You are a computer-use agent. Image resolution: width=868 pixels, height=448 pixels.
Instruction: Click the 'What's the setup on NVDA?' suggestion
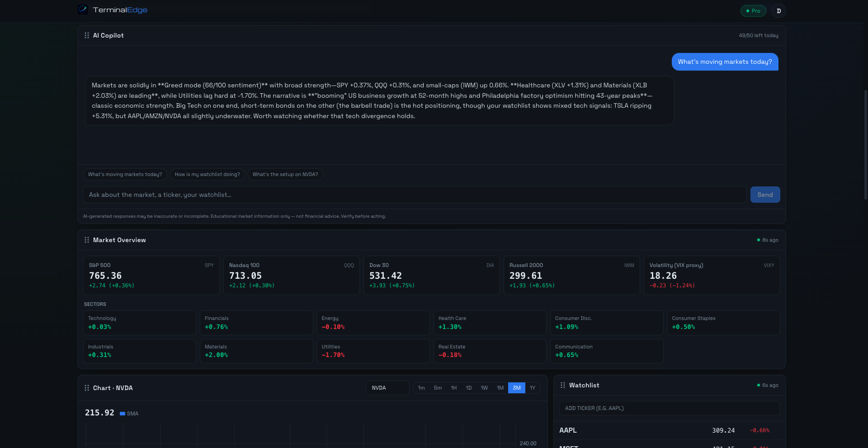[285, 174]
